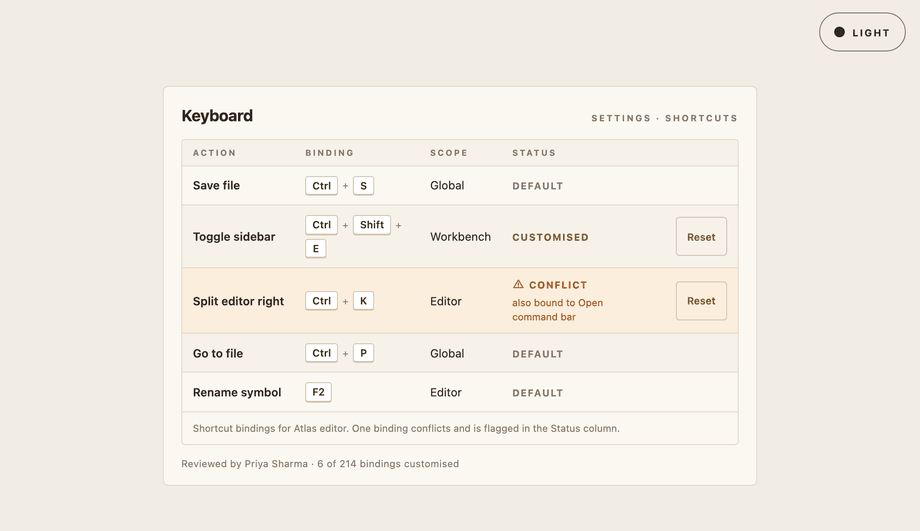
Task: Click the P key in Go to file binding
Action: 363,353
